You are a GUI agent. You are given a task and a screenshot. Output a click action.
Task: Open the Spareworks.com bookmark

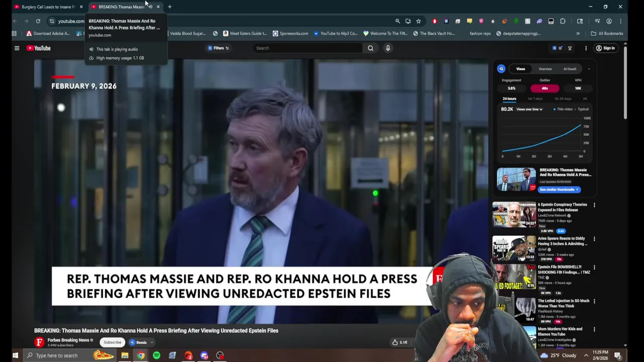point(290,34)
